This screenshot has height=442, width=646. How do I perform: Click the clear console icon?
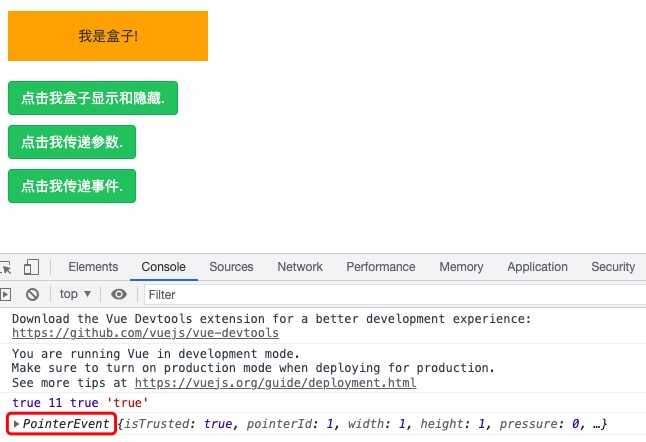tap(32, 294)
